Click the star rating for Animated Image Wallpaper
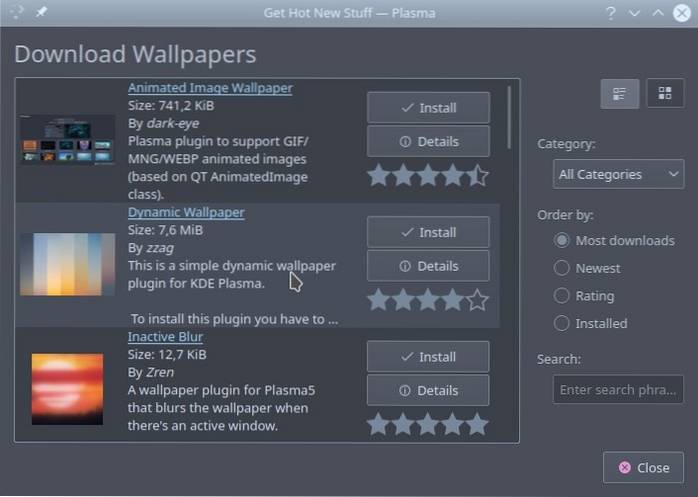The height and width of the screenshot is (497, 698). pyautogui.click(x=427, y=176)
